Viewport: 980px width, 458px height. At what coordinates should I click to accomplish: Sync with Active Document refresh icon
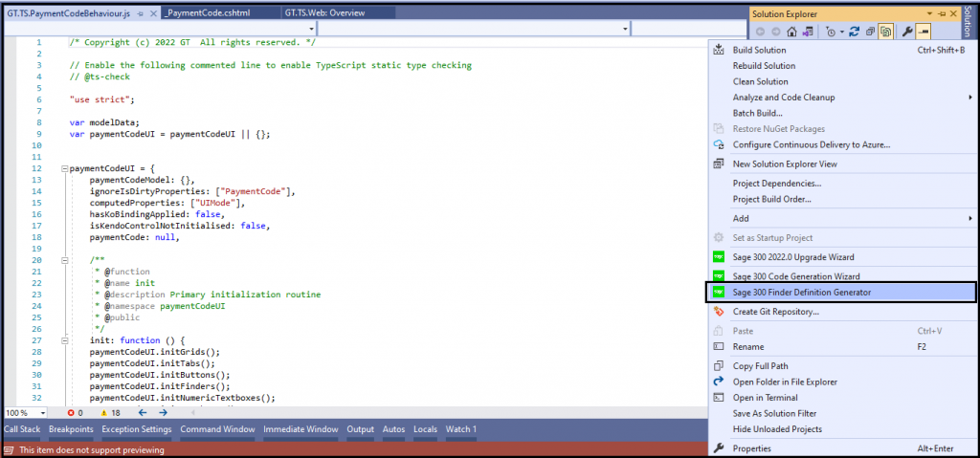coord(855,32)
